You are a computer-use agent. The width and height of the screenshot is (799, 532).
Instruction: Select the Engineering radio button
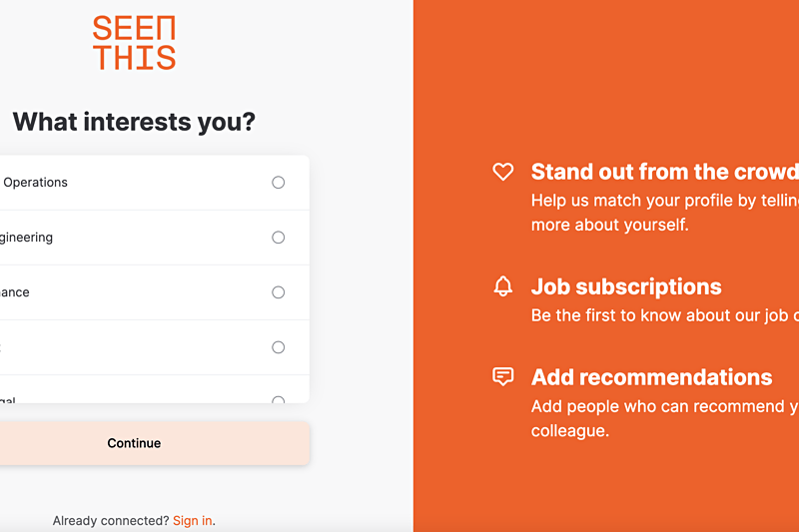pos(279,238)
